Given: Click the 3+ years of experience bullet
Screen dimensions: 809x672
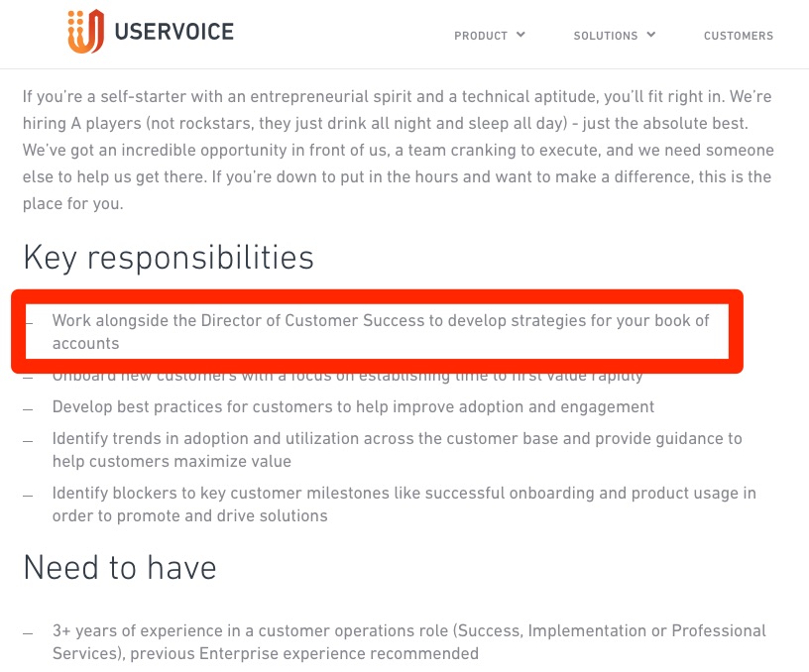Looking at the screenshot, I should [409, 642].
